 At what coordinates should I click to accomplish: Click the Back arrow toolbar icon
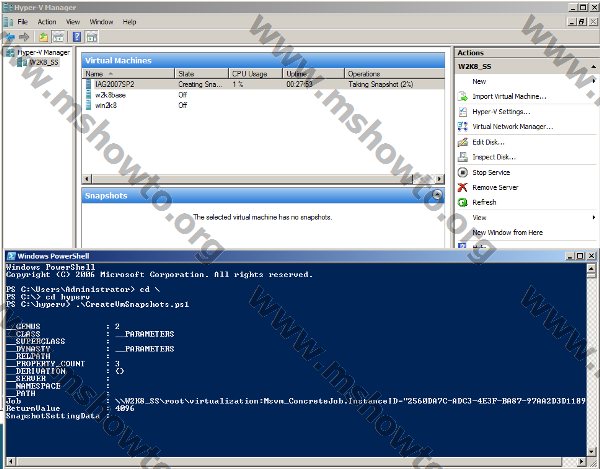click(x=9, y=37)
